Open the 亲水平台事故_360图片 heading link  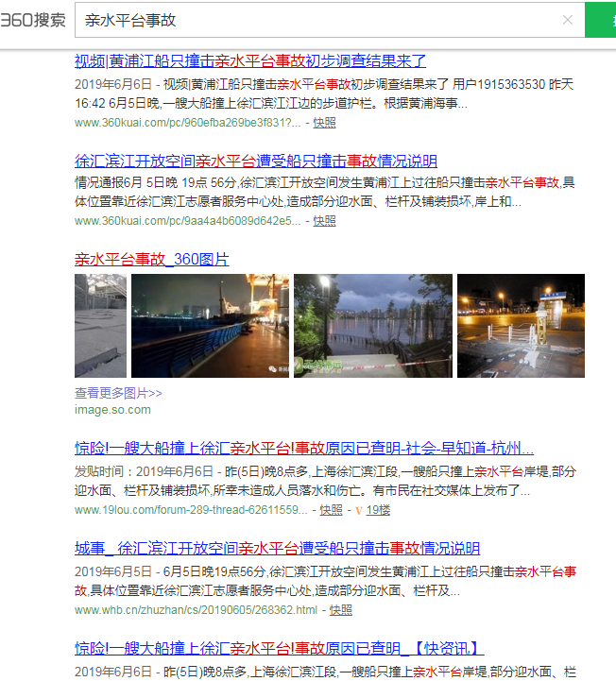[151, 260]
